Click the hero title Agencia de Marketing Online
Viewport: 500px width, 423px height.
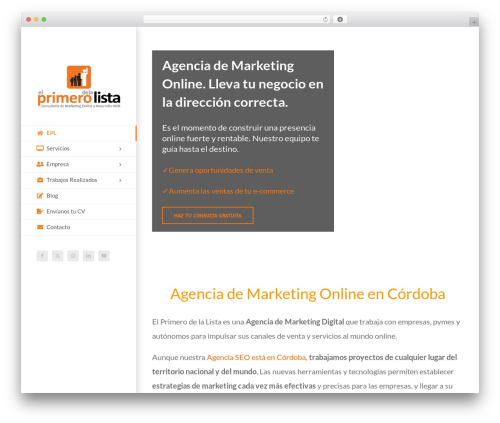243,84
